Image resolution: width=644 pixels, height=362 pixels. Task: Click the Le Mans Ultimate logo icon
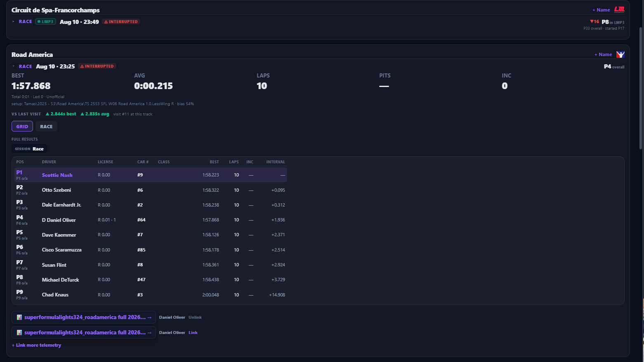point(619,9)
